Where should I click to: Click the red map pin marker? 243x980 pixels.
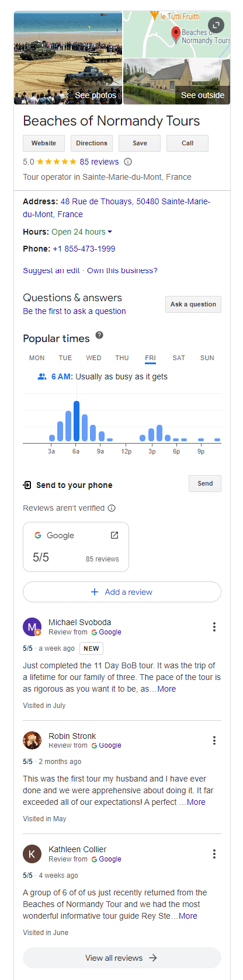176,34
